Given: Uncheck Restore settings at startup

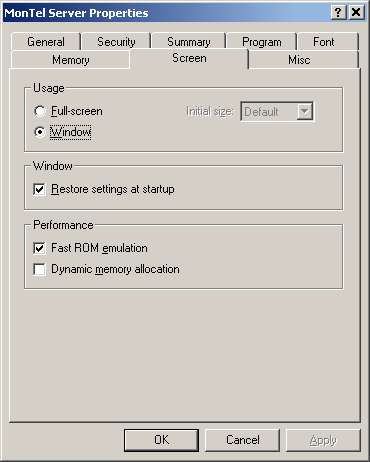Looking at the screenshot, I should [x=39, y=189].
